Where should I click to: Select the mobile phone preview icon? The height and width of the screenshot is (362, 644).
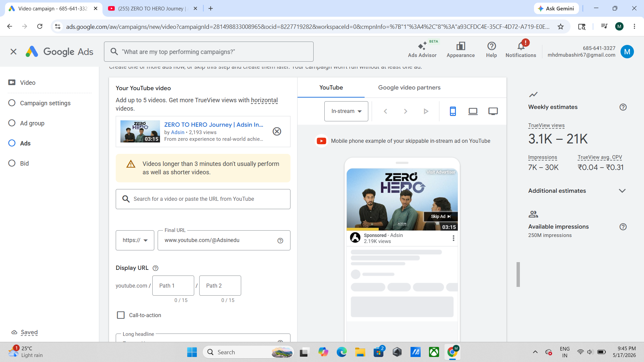[x=453, y=111]
